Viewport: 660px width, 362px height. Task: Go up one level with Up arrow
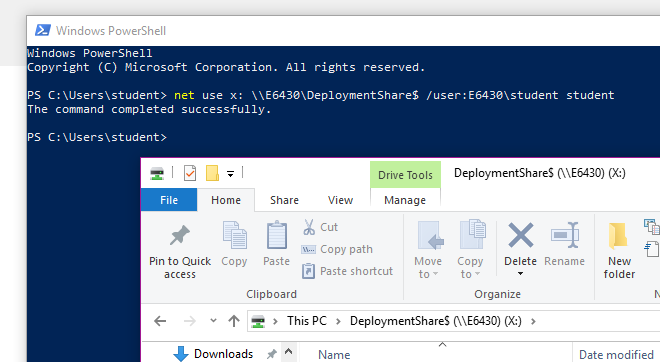234,321
